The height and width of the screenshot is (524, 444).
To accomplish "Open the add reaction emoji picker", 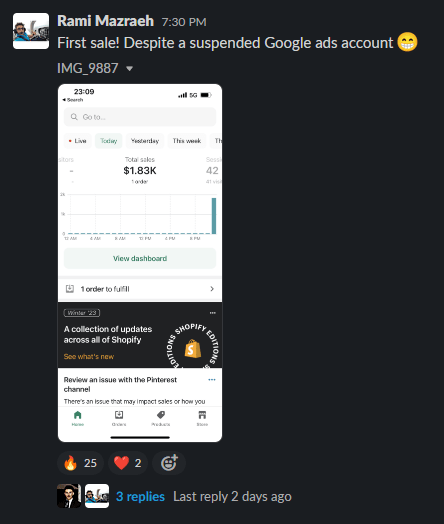I will click(169, 463).
